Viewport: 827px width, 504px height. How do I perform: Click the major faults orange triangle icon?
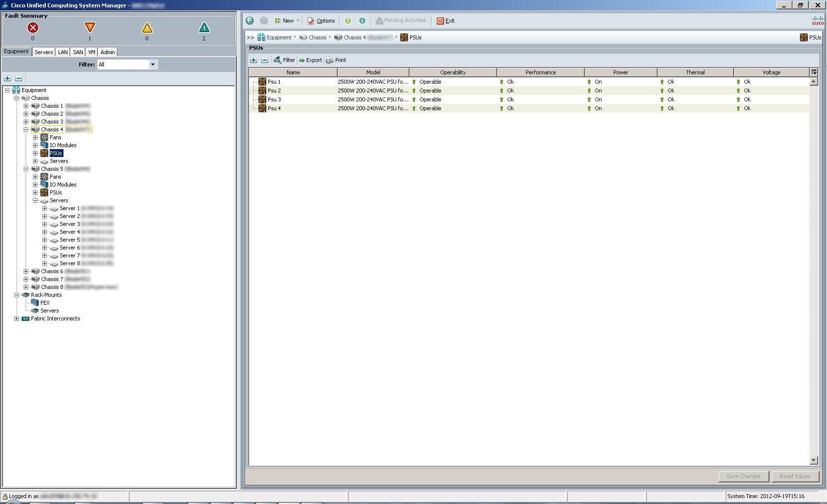point(90,28)
